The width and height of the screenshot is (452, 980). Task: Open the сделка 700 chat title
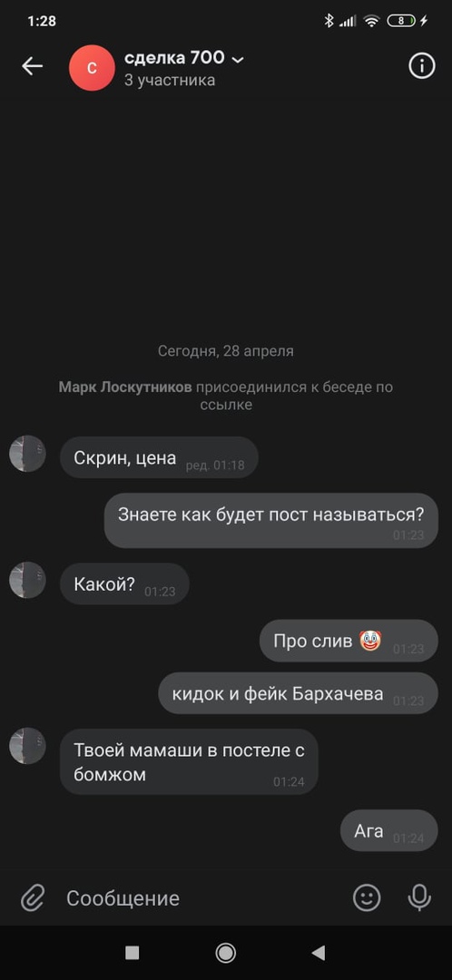pyautogui.click(x=174, y=57)
